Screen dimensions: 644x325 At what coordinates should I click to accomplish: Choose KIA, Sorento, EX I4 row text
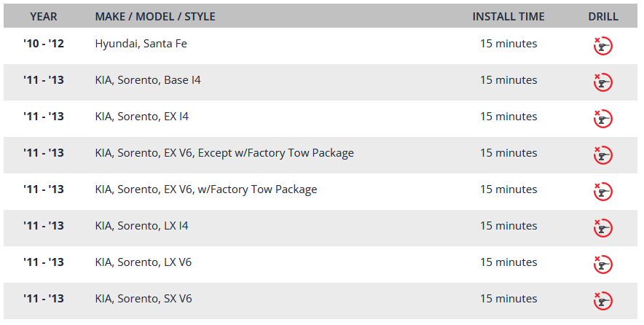pos(142,117)
